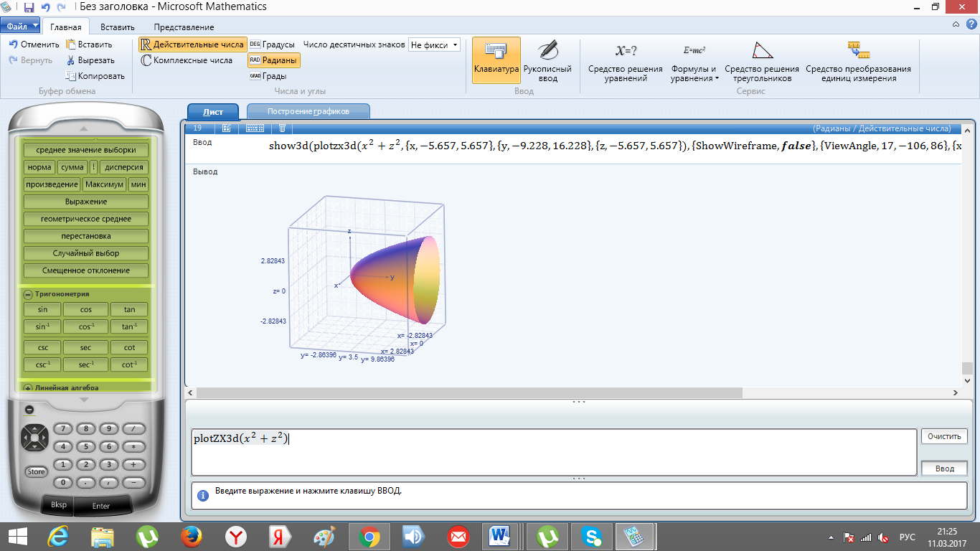980x551 pixels.
Task: Click the Максимум button
Action: tap(104, 184)
